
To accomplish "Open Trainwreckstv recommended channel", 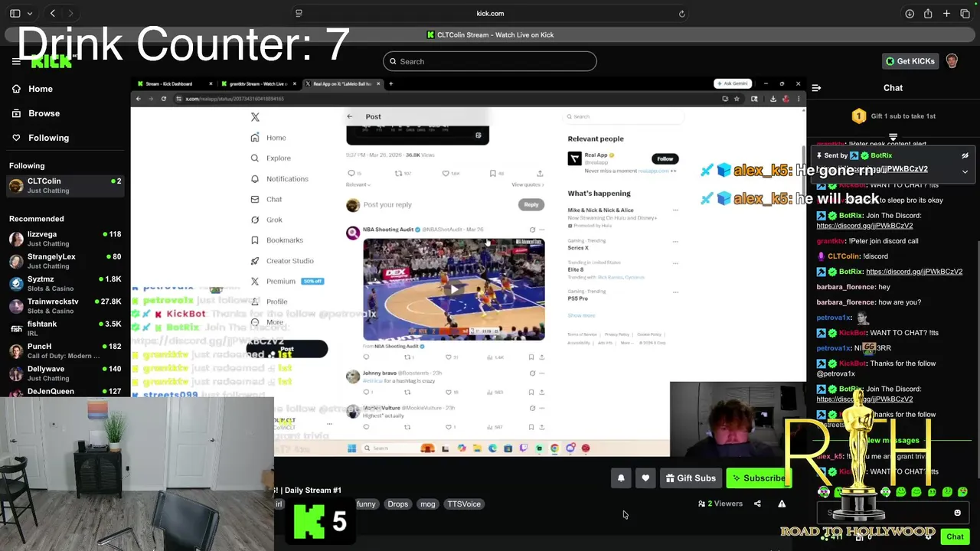I will 64,306.
